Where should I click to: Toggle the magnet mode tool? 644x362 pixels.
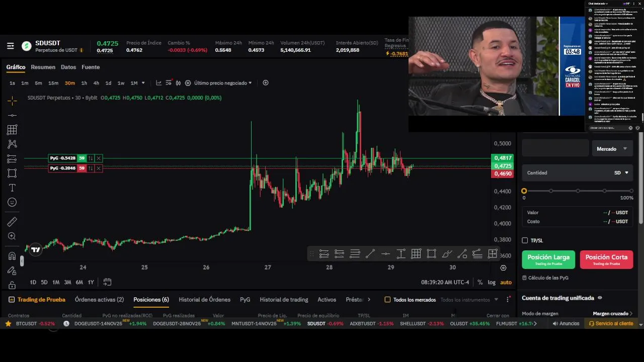12,256
